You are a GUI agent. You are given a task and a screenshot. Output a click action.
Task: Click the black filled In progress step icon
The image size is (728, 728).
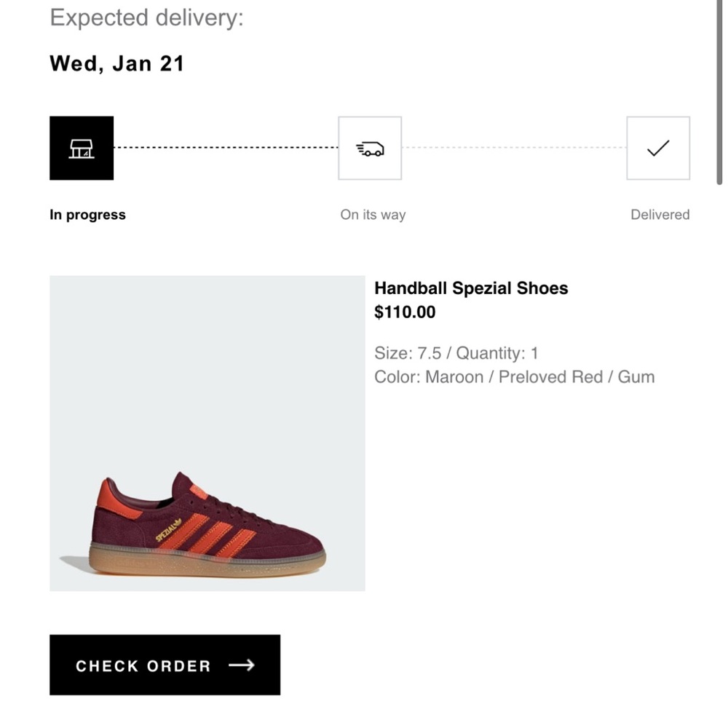81,148
